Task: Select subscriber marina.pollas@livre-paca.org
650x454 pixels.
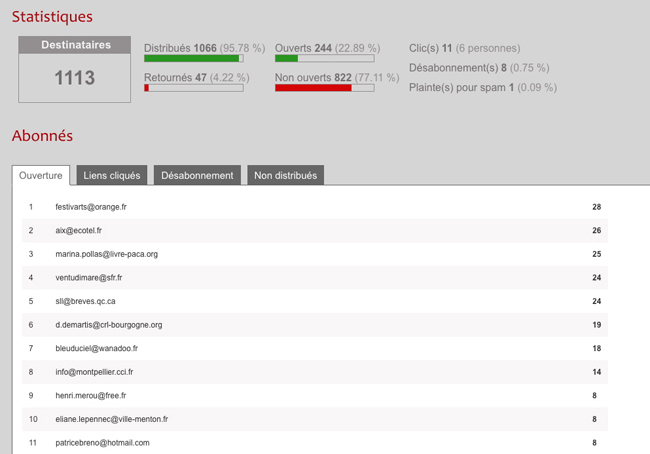Action: (x=107, y=254)
